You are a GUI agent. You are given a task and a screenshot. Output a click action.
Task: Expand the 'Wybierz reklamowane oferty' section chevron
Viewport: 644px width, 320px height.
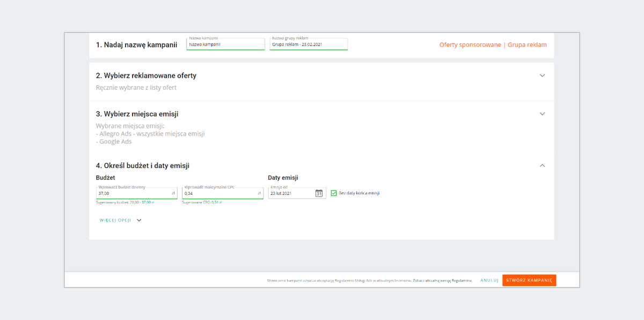pos(542,76)
